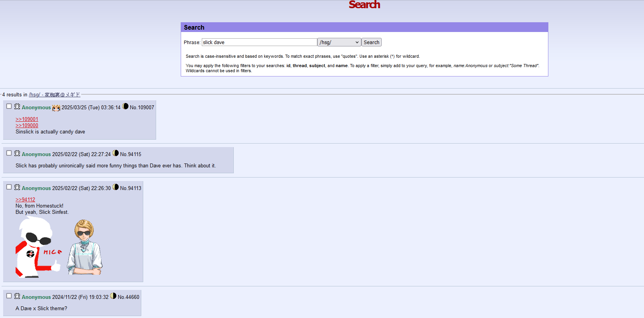Click post number No.109007
Screen dimensions: 644x318
[142, 107]
